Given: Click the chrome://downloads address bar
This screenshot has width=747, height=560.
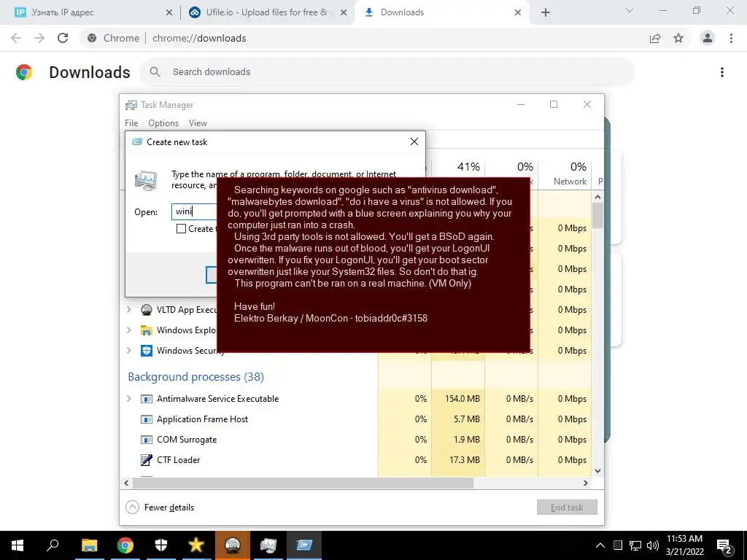Looking at the screenshot, I should coord(362,38).
